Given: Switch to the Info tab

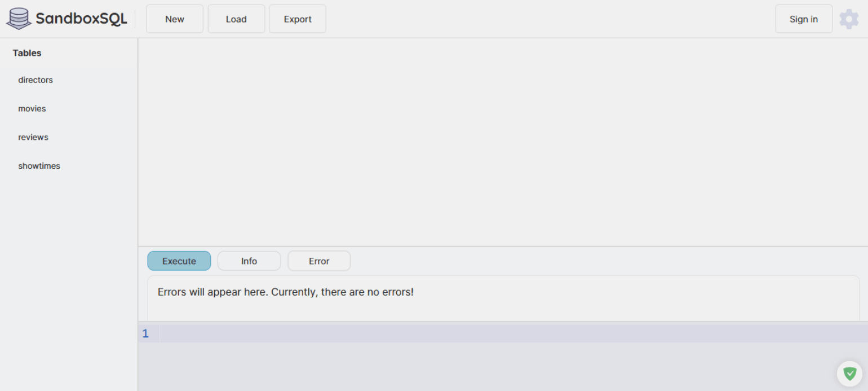Looking at the screenshot, I should pos(249,261).
